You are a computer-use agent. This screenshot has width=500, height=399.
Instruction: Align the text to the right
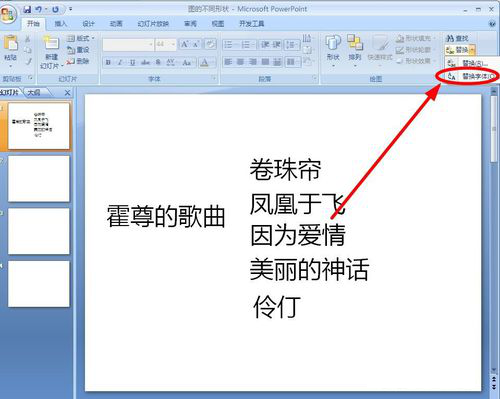coord(253,62)
